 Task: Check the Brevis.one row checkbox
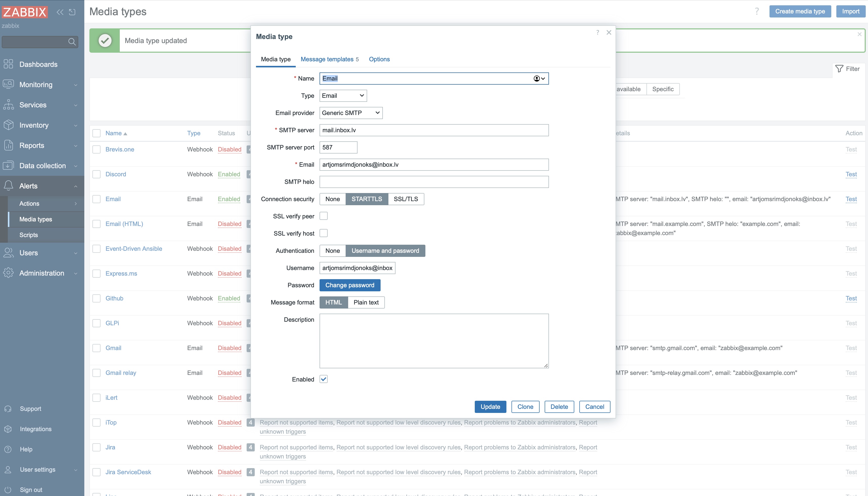click(x=97, y=149)
